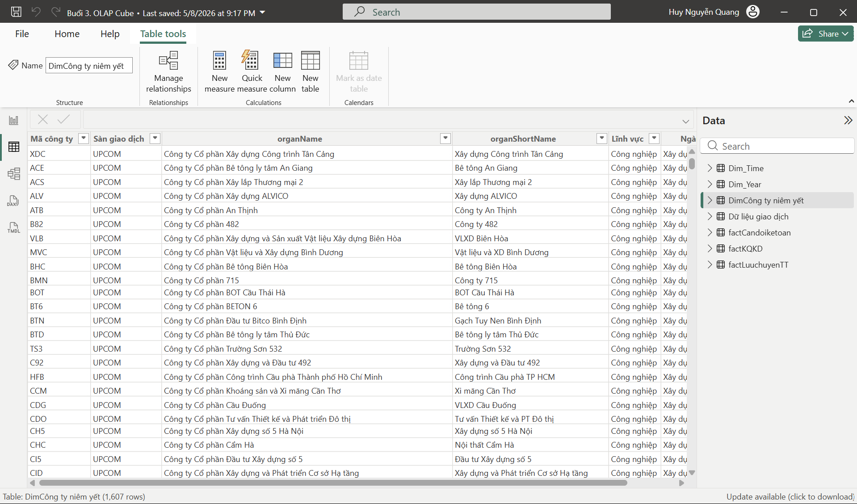
Task: Open saved file title dropdown arrow
Action: (262, 13)
